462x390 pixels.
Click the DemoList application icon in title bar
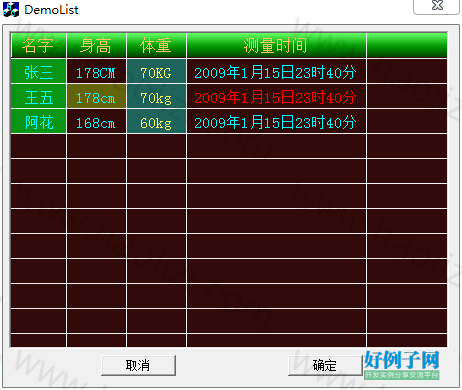tap(11, 9)
